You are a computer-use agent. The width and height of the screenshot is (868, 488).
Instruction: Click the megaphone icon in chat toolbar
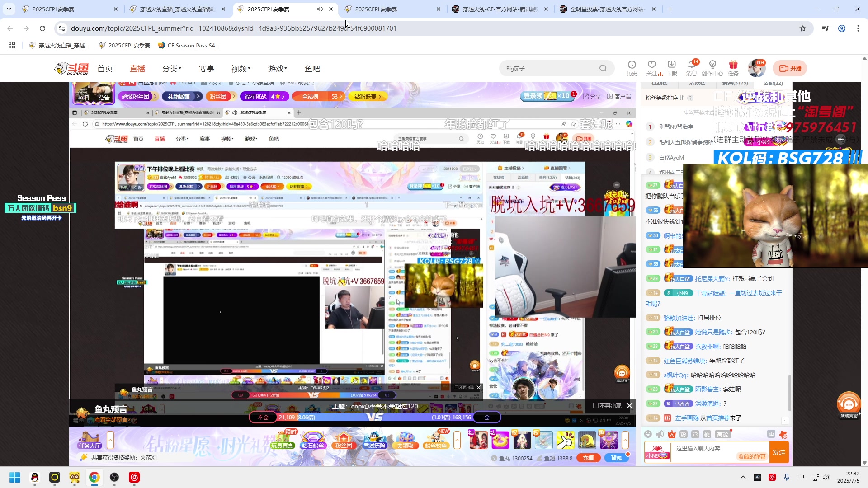point(660,434)
